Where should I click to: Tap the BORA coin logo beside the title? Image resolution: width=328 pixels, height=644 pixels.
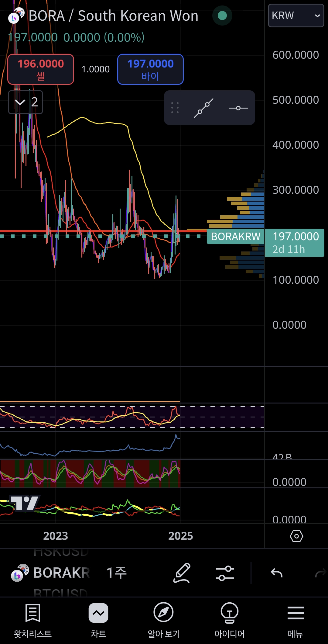click(16, 16)
